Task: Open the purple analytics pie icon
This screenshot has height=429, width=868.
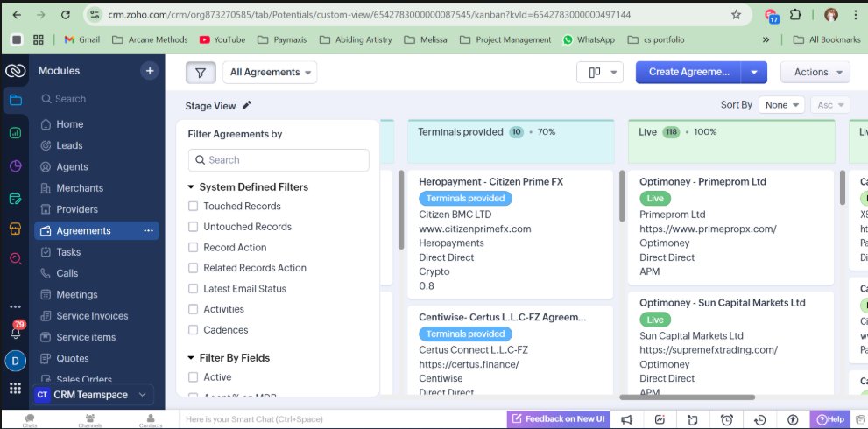Action: [16, 165]
